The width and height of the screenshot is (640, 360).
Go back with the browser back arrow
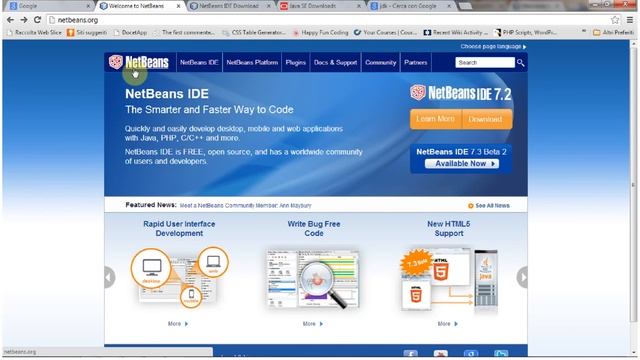coord(11,20)
